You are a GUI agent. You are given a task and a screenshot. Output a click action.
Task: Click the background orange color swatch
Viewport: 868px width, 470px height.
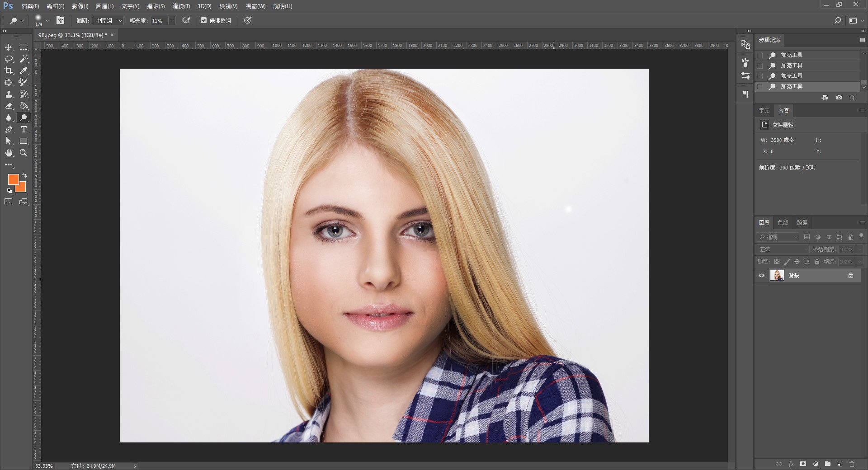coord(22,188)
